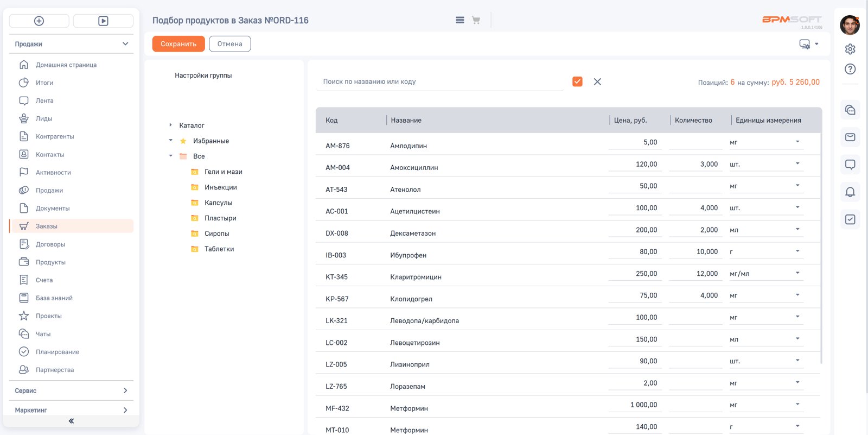Viewport: 868px width, 435px height.
Task: Click the shopping cart icon in header
Action: click(x=476, y=20)
